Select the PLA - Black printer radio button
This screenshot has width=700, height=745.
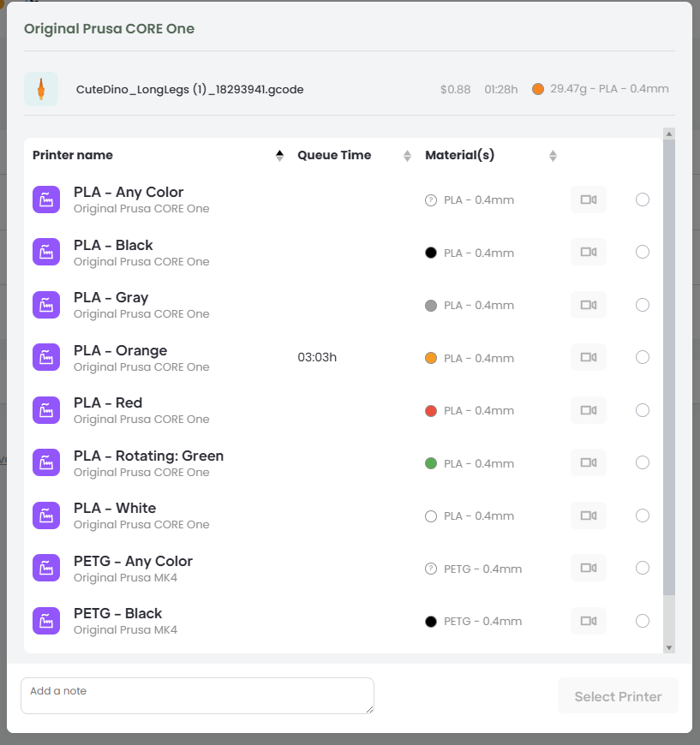click(x=643, y=252)
